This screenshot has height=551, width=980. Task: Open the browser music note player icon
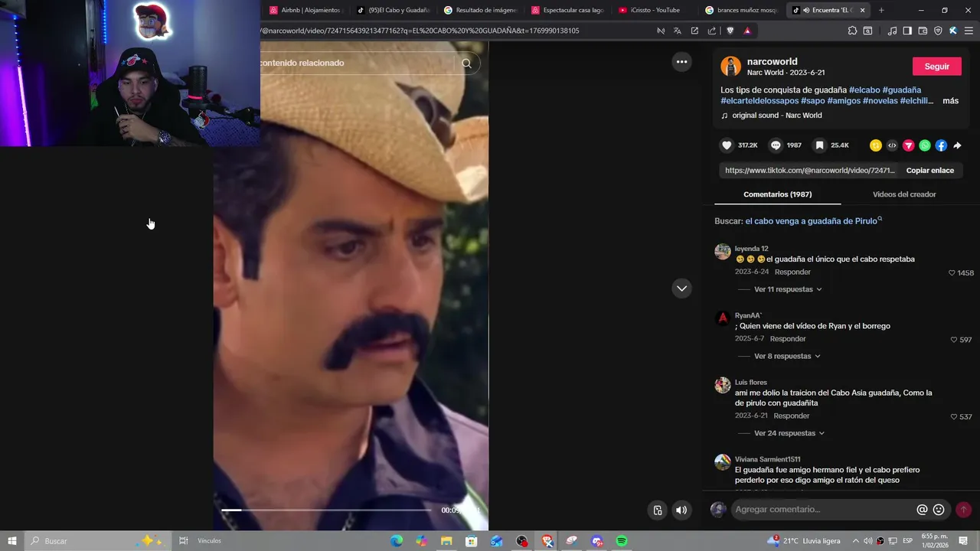pos(892,31)
